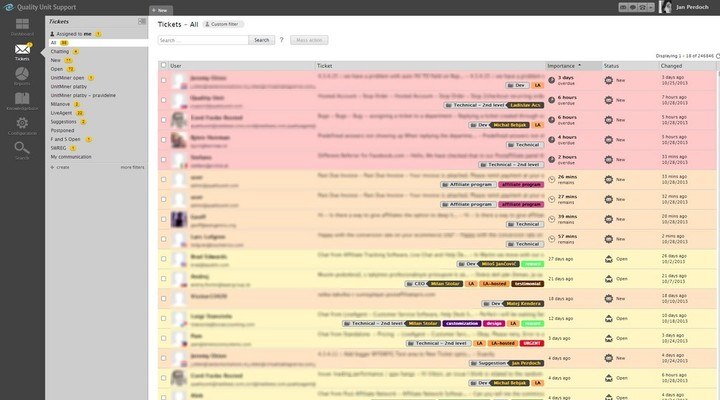Check the ticket row with 26 mins remaining
The image size is (720, 400).
163,180
